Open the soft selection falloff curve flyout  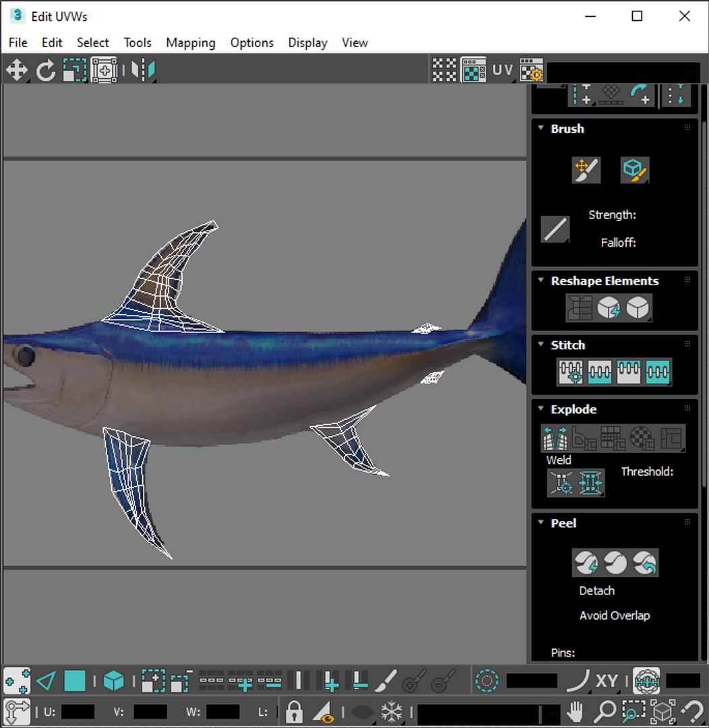(578, 681)
